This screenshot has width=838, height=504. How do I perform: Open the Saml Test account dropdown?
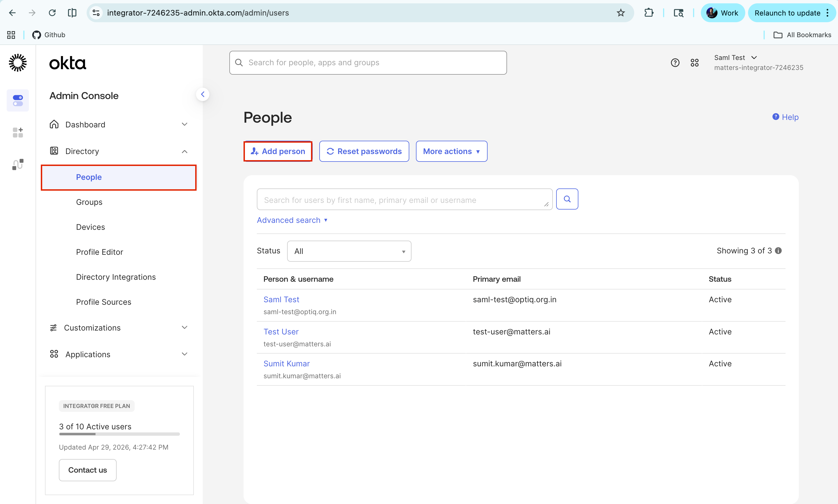point(736,58)
